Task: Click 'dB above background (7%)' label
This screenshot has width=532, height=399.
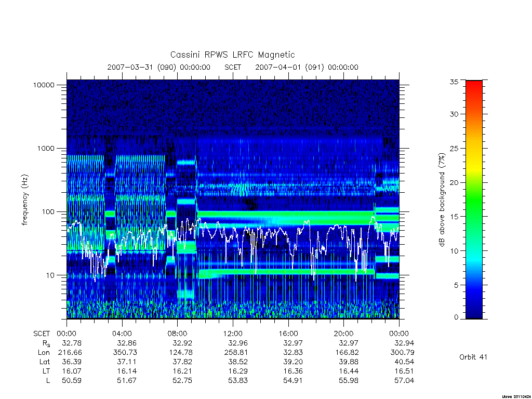Action: coord(442,200)
